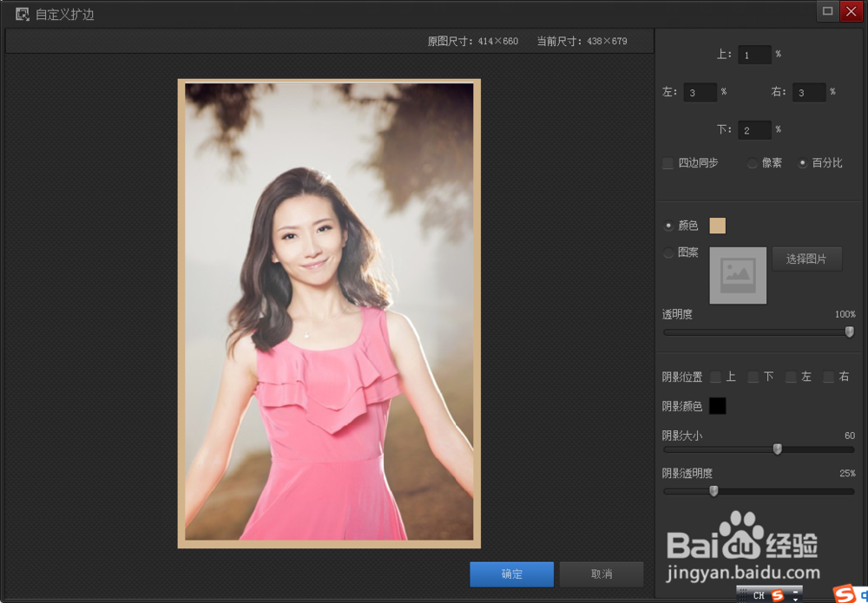This screenshot has width=868, height=603.
Task: Click the custom border dialog title icon
Action: pos(23,15)
